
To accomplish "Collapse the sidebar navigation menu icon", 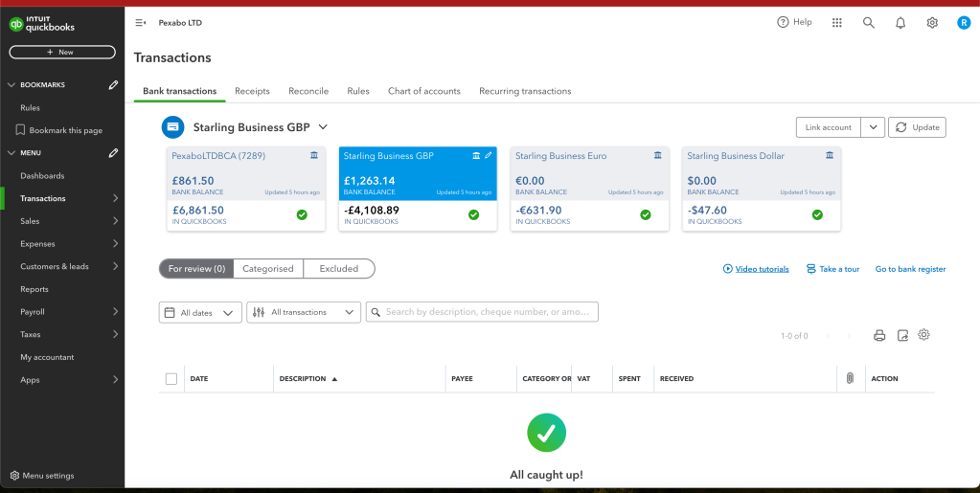I will (141, 22).
